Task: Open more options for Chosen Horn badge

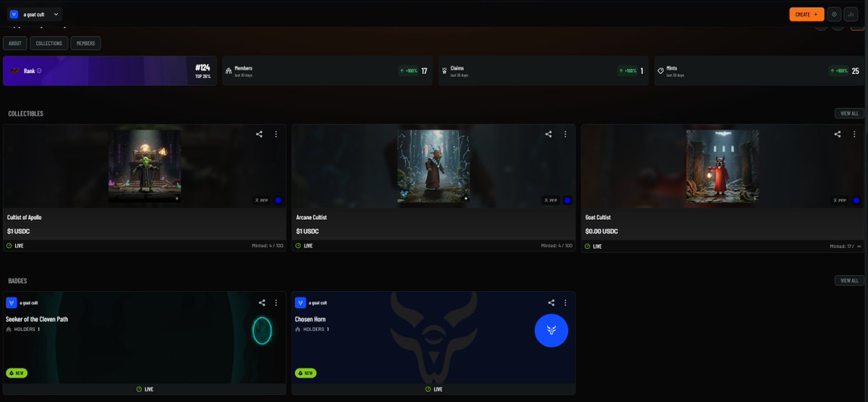Action: 565,303
